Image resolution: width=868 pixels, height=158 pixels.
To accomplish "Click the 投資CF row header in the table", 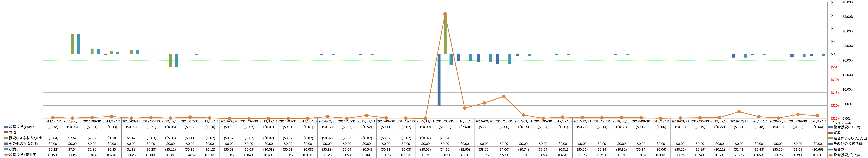I will (x=23, y=149).
